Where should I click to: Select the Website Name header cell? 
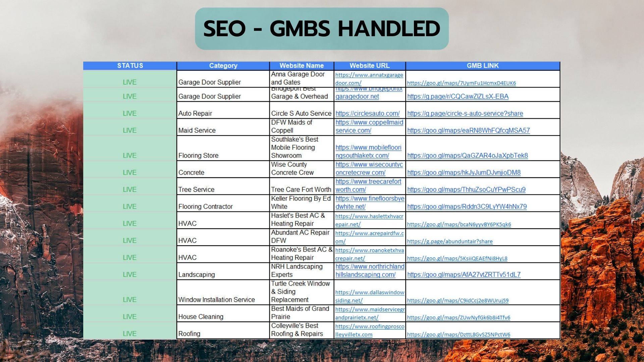point(302,66)
